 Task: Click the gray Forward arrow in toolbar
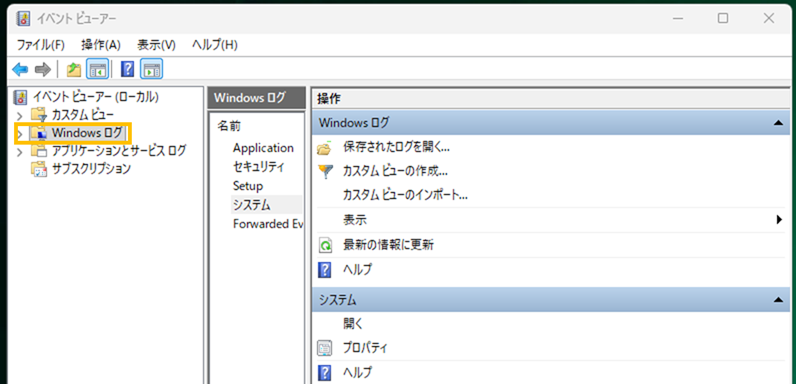click(43, 70)
